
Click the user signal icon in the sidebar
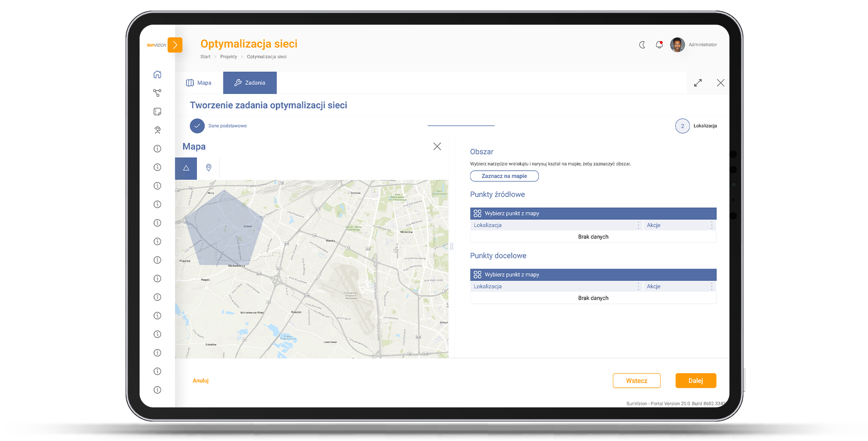[157, 130]
